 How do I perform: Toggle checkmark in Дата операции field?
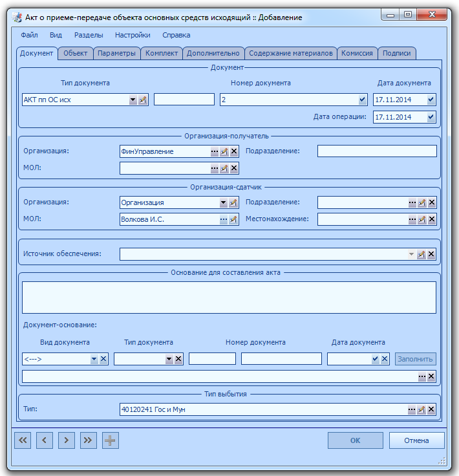[x=431, y=117]
